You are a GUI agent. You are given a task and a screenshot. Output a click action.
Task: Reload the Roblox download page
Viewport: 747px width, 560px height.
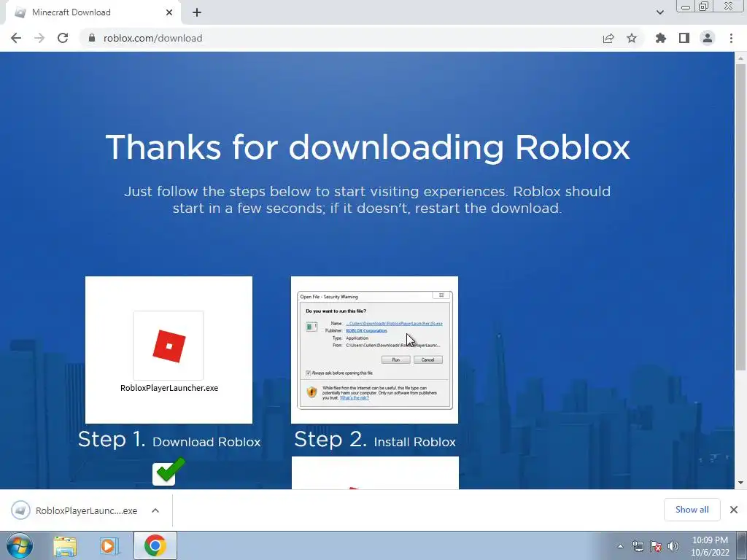pos(63,38)
